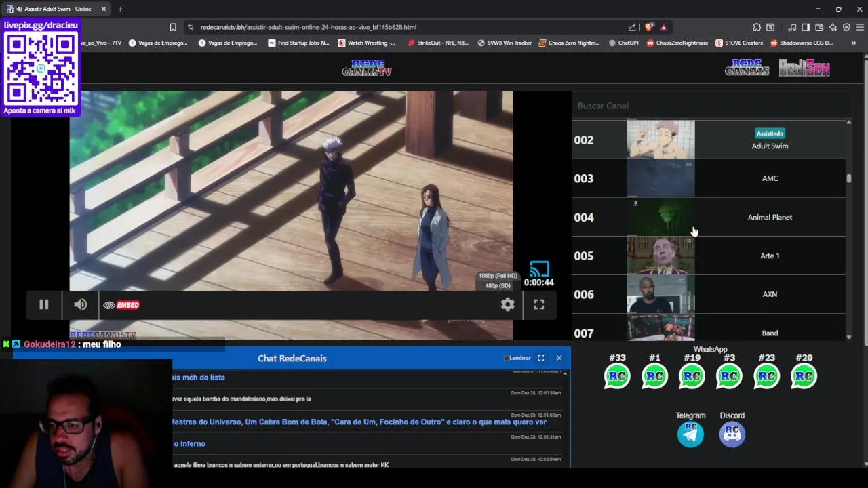Select channel 004 Animal Planet
This screenshot has width=868, height=488.
tap(709, 217)
